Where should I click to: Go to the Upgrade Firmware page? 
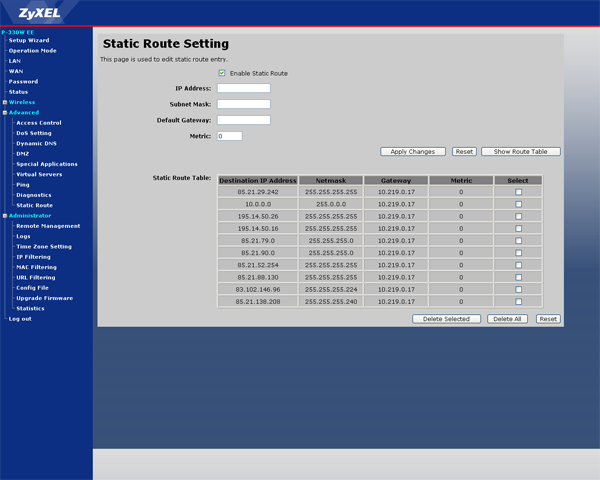pos(44,298)
